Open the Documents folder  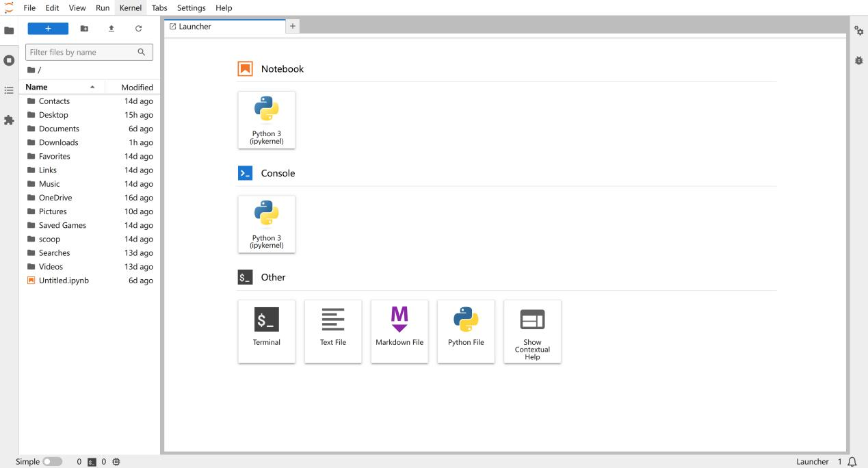point(91,129)
